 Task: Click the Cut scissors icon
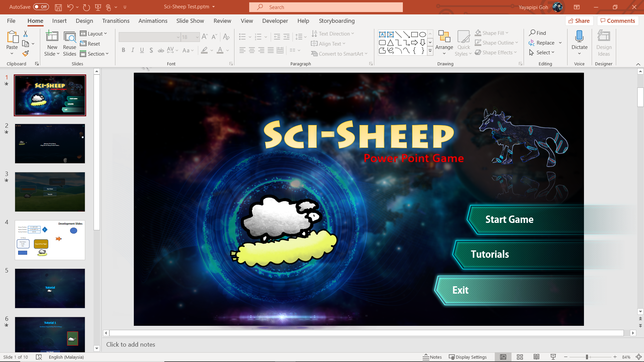point(25,34)
